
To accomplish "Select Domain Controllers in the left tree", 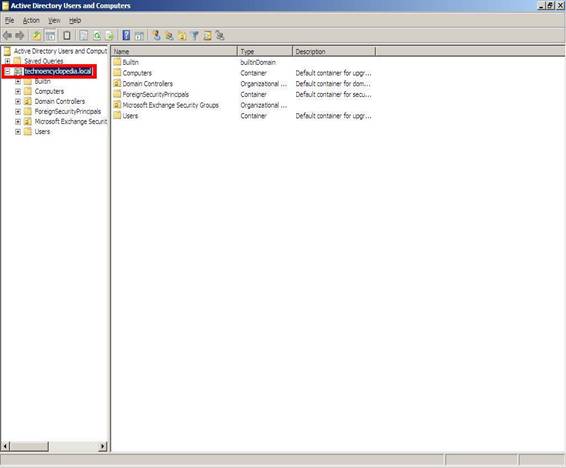I will point(60,101).
